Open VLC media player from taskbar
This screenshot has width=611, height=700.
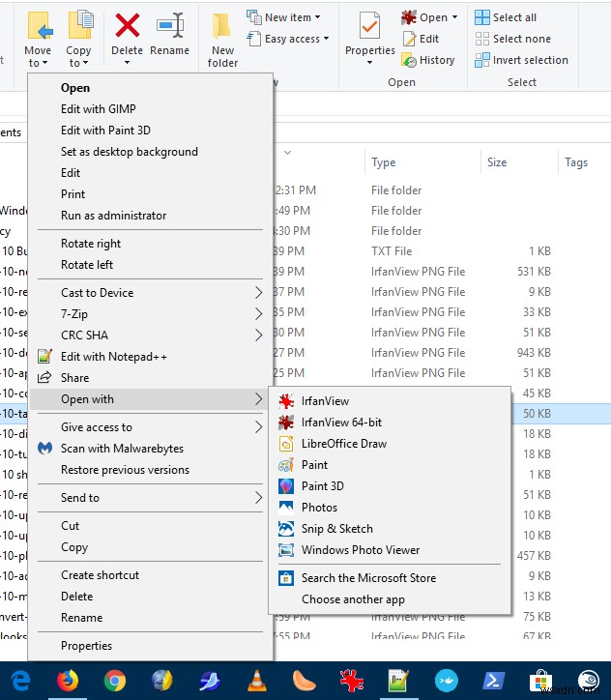pyautogui.click(x=257, y=681)
